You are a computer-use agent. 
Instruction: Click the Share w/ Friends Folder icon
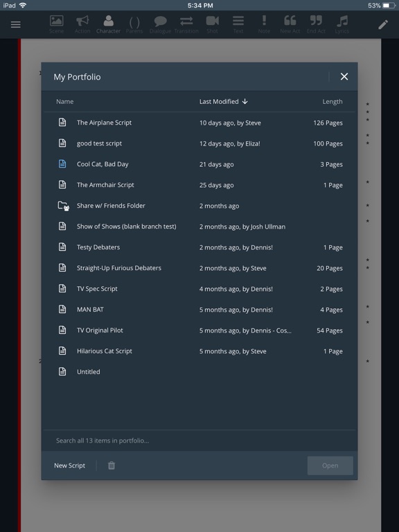[x=64, y=206]
